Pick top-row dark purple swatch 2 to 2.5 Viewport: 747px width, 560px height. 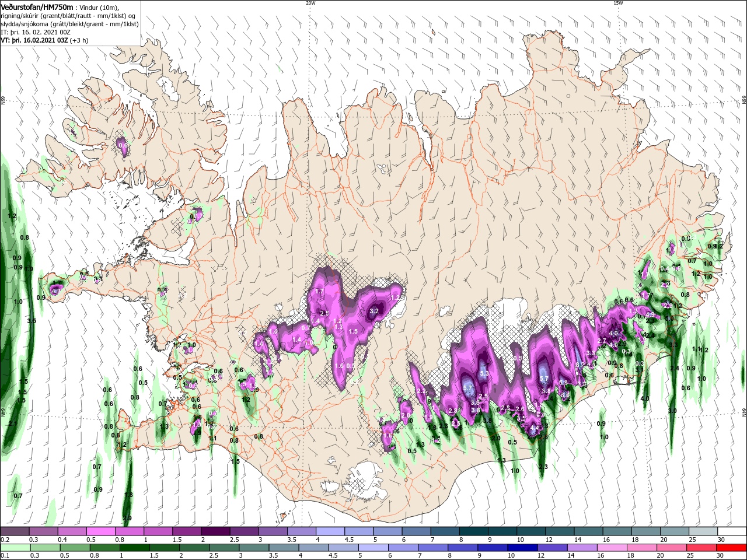215,531
